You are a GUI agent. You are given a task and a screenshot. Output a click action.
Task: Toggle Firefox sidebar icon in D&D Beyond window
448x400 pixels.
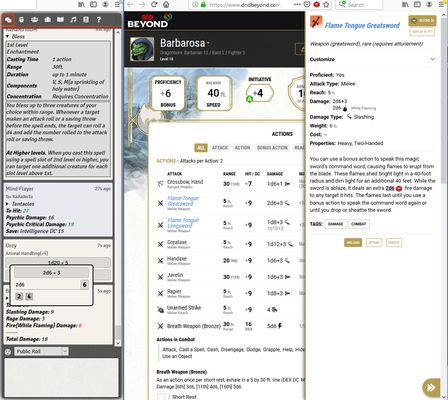pos(417,5)
